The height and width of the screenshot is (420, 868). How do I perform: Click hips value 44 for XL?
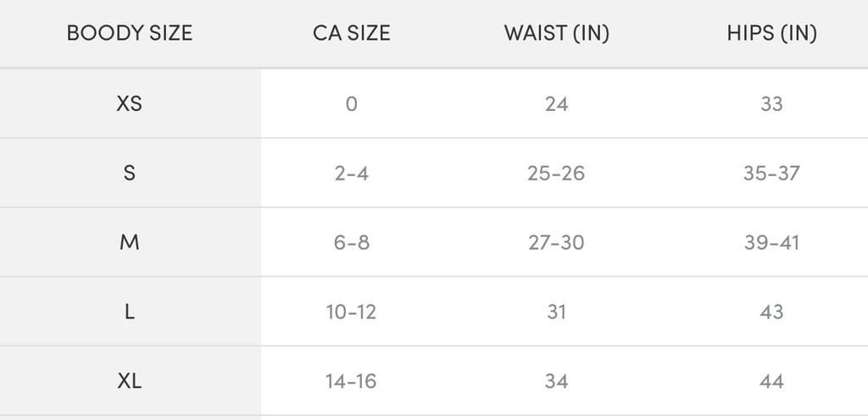pyautogui.click(x=771, y=381)
